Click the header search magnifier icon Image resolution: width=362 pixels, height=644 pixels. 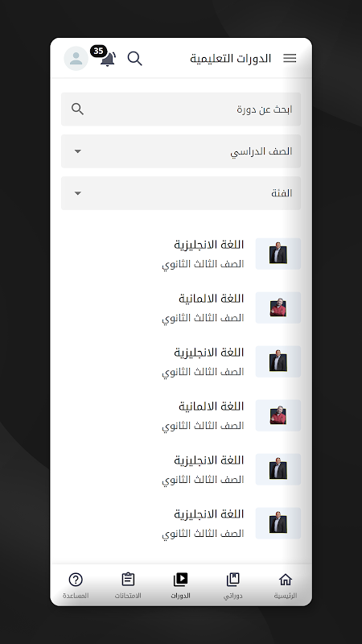(x=134, y=59)
